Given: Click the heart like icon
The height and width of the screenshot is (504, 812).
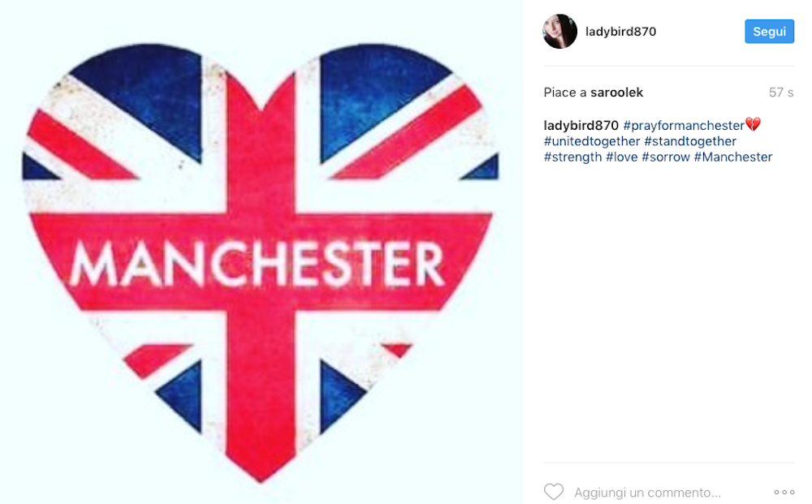Looking at the screenshot, I should (554, 492).
